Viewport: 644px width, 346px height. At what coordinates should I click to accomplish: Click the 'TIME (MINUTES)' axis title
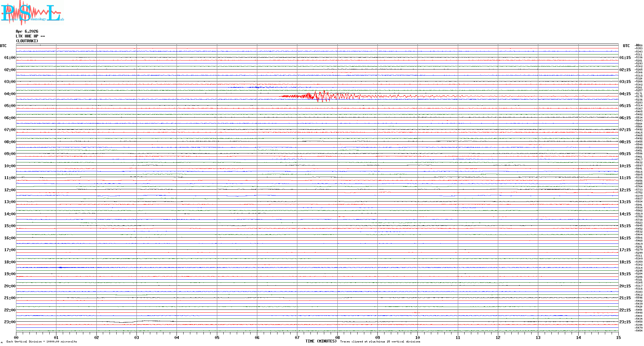pyautogui.click(x=321, y=341)
